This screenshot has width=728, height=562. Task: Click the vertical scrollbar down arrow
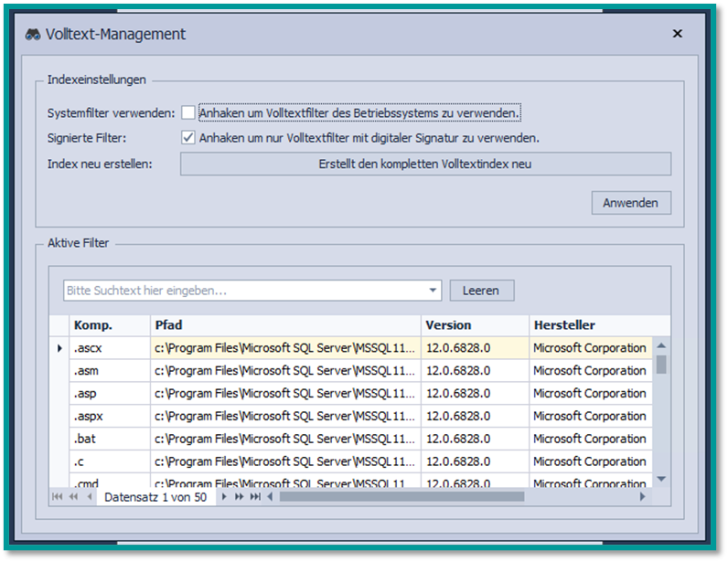pos(661,479)
